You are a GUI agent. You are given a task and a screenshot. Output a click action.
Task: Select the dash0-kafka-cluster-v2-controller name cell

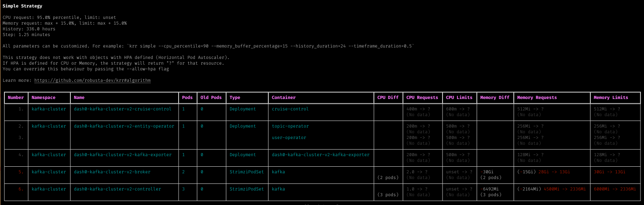coord(117,189)
